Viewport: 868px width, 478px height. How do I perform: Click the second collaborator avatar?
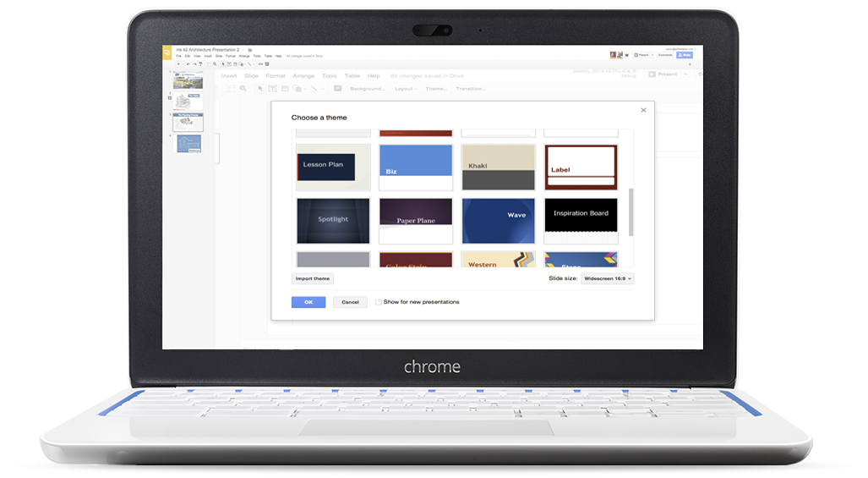tap(620, 55)
